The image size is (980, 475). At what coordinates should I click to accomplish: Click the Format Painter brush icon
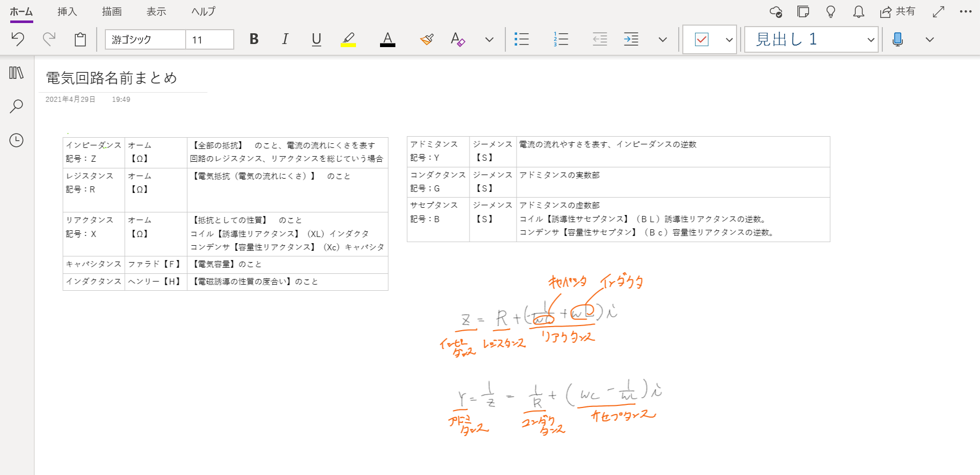coord(427,39)
